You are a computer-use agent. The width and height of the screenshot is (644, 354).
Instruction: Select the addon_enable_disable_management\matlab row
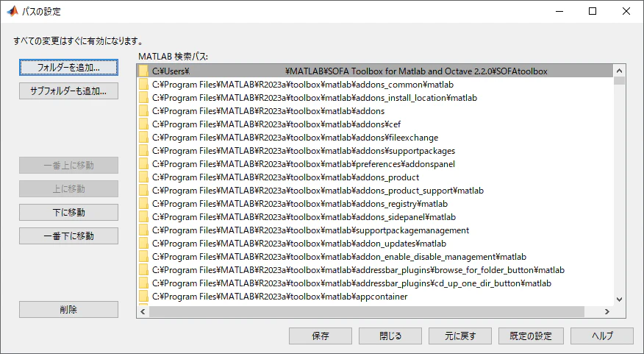375,257
